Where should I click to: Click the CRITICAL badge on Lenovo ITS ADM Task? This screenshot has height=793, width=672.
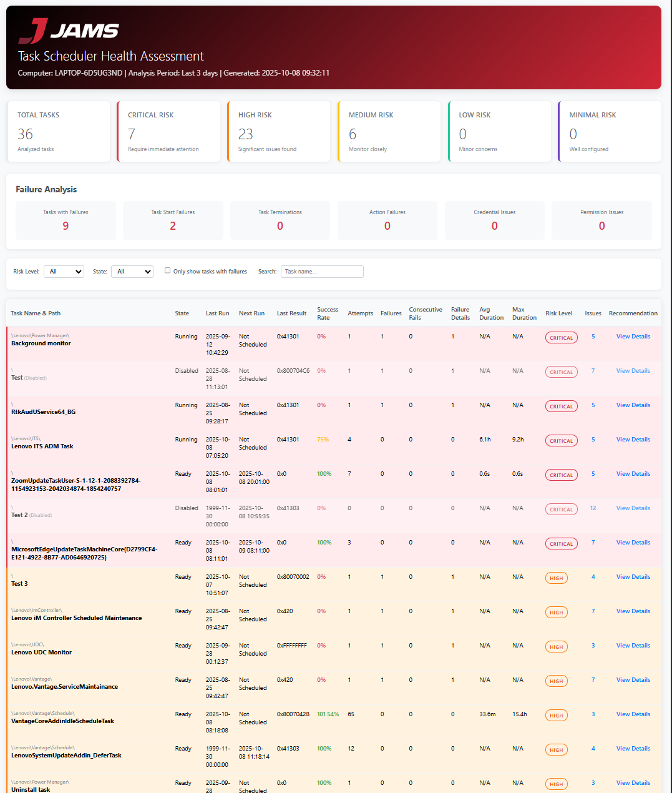tap(561, 441)
